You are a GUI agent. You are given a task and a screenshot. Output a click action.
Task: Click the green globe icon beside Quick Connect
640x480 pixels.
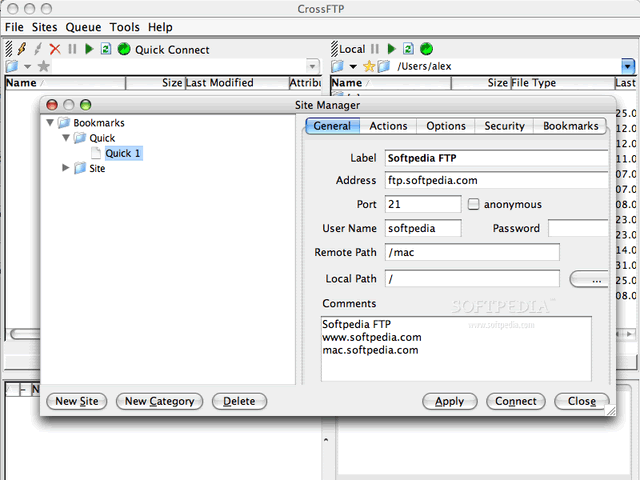pyautogui.click(x=124, y=49)
